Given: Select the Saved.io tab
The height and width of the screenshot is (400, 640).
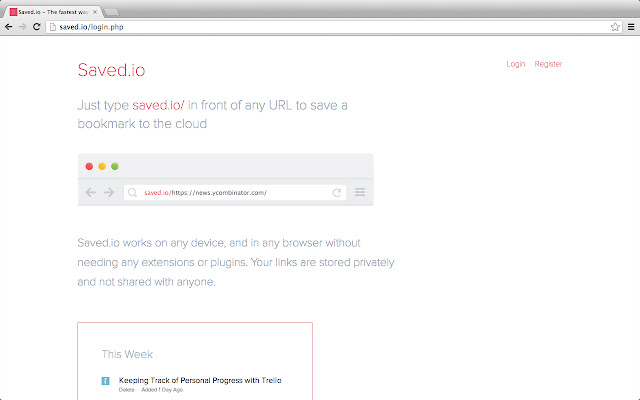Looking at the screenshot, I should click(x=53, y=12).
